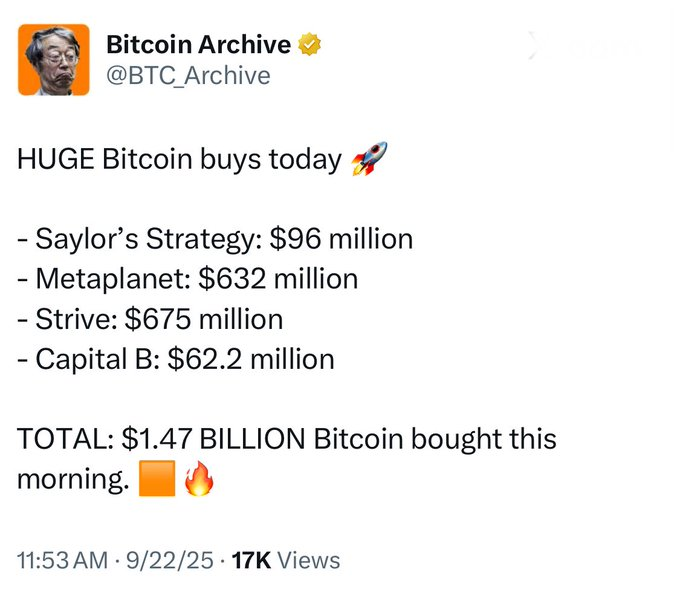This screenshot has width=680, height=595.
Task: Click the $96 million amount
Action: click(x=341, y=239)
